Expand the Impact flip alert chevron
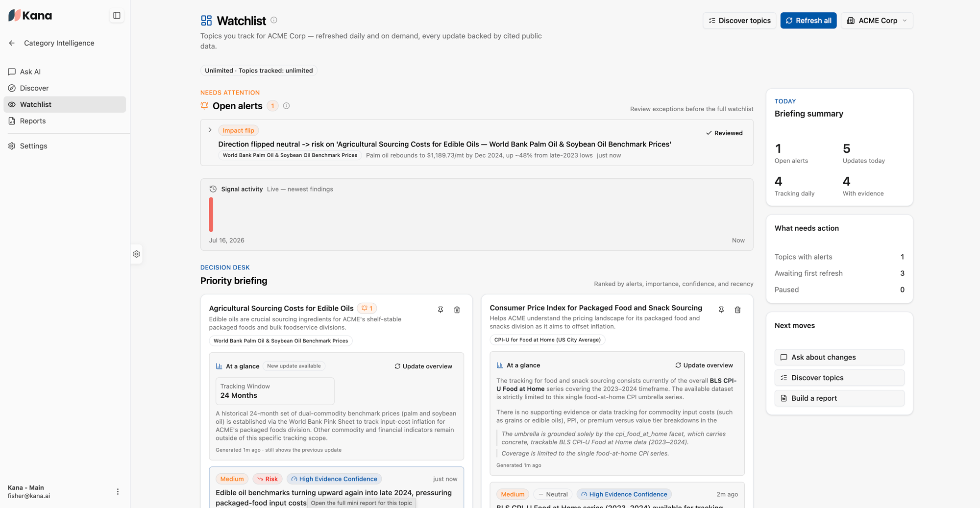The height and width of the screenshot is (508, 980). pos(210,130)
